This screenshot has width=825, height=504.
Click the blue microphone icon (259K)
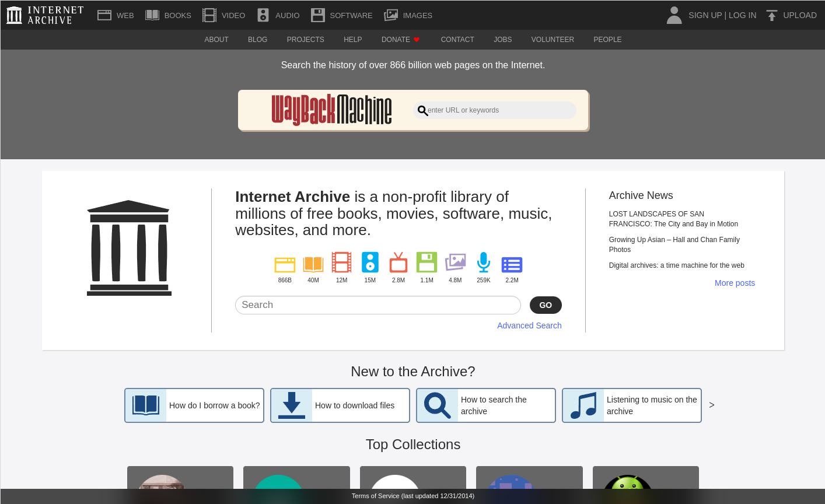[483, 262]
